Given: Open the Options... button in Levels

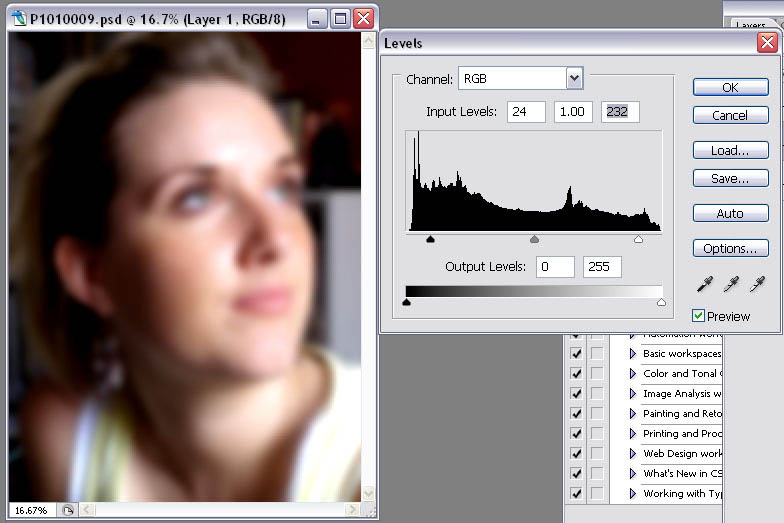Looking at the screenshot, I should 730,248.
